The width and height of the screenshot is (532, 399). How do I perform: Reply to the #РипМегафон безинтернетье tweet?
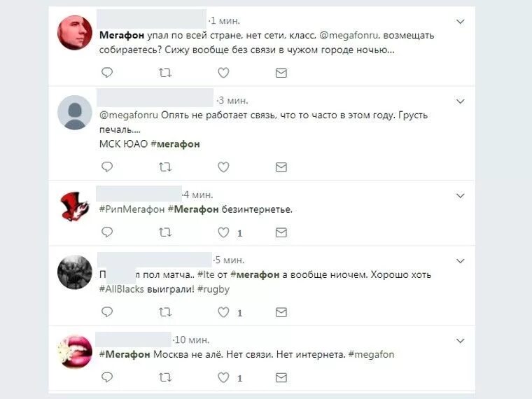107,232
